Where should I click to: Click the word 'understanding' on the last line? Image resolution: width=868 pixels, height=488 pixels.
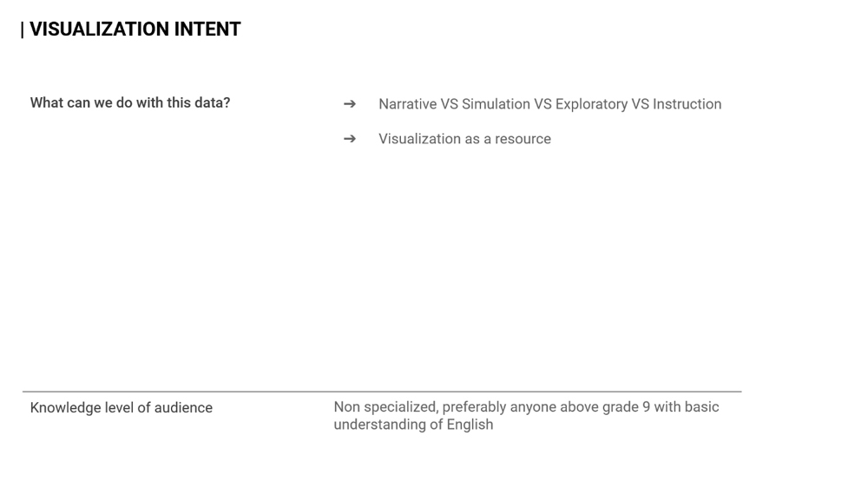(x=379, y=425)
